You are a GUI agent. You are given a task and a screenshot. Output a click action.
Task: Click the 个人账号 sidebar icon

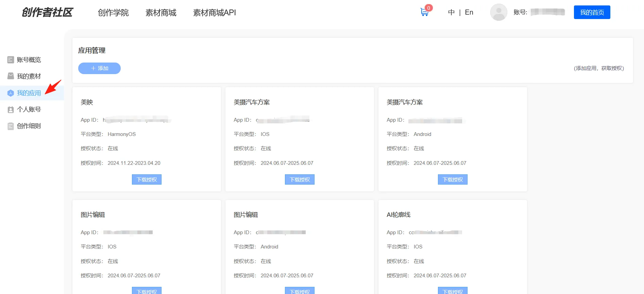(x=11, y=109)
